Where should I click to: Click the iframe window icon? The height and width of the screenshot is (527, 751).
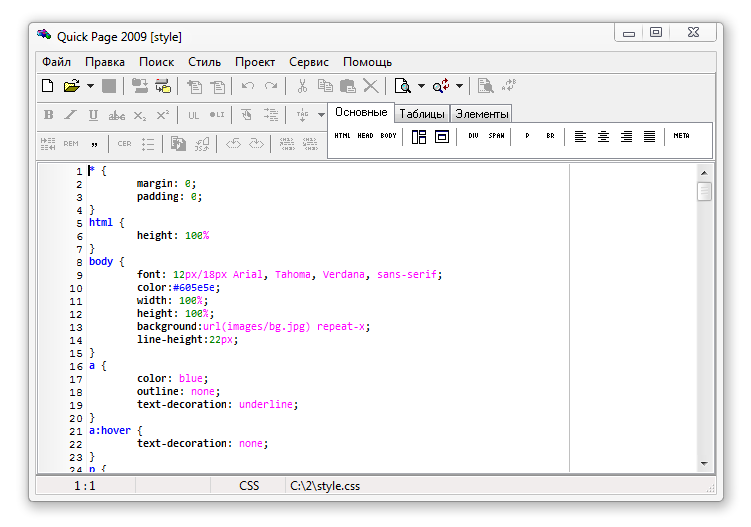(x=442, y=137)
